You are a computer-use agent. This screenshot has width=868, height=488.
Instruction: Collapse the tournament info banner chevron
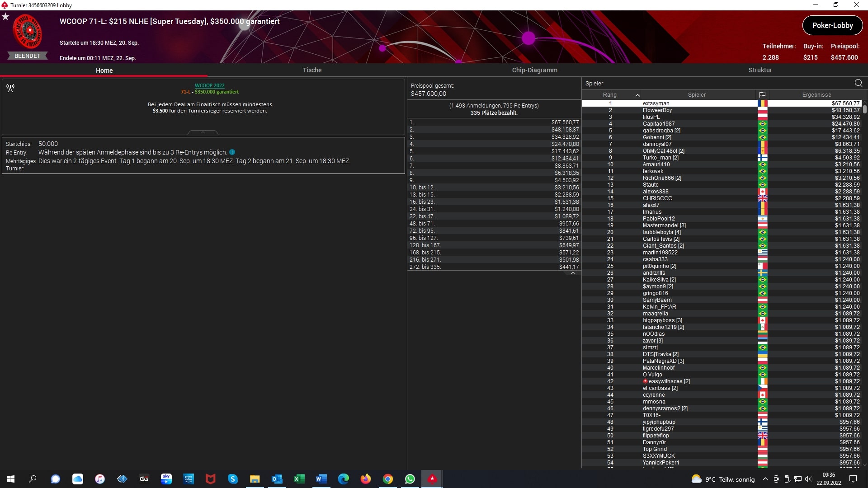[x=203, y=132]
